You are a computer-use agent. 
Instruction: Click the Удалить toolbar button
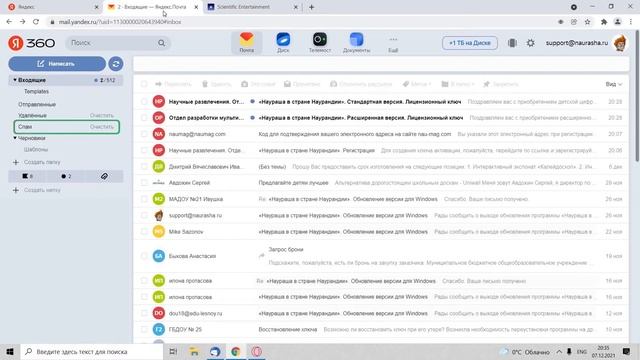pos(216,84)
